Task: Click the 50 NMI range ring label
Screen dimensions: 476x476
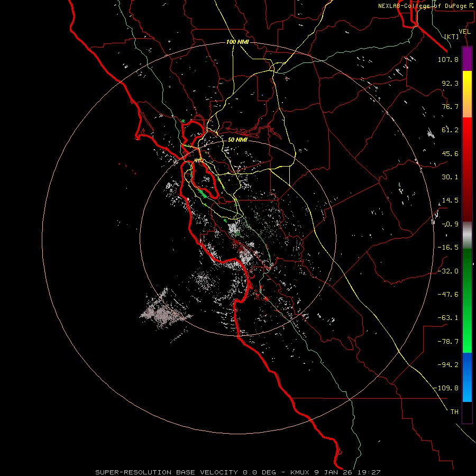Action: click(x=237, y=140)
